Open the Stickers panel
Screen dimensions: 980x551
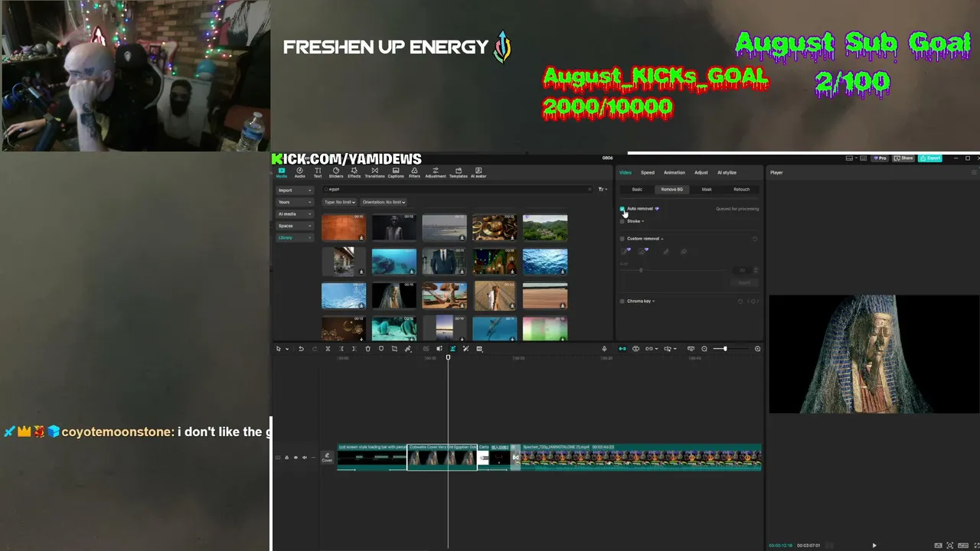pyautogui.click(x=335, y=172)
